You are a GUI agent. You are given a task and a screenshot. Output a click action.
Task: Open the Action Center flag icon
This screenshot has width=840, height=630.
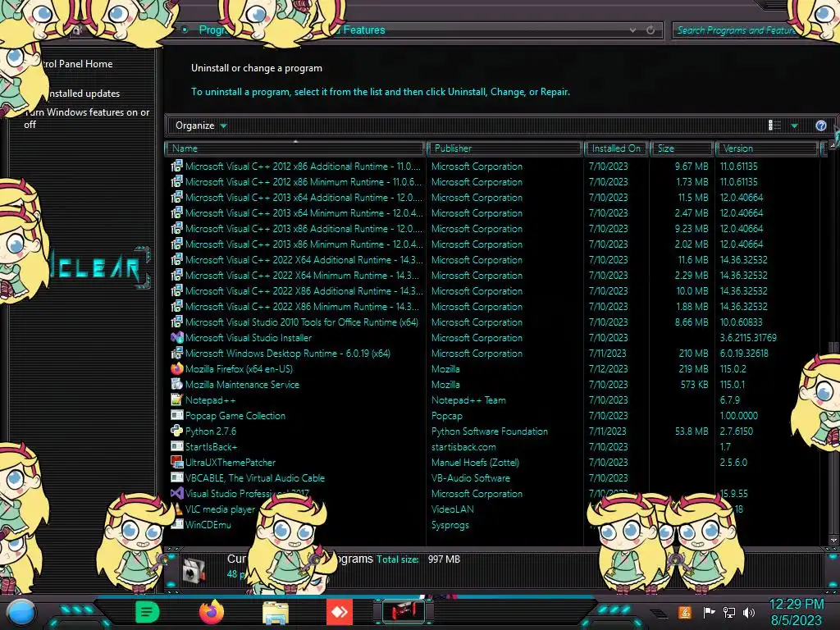710,612
